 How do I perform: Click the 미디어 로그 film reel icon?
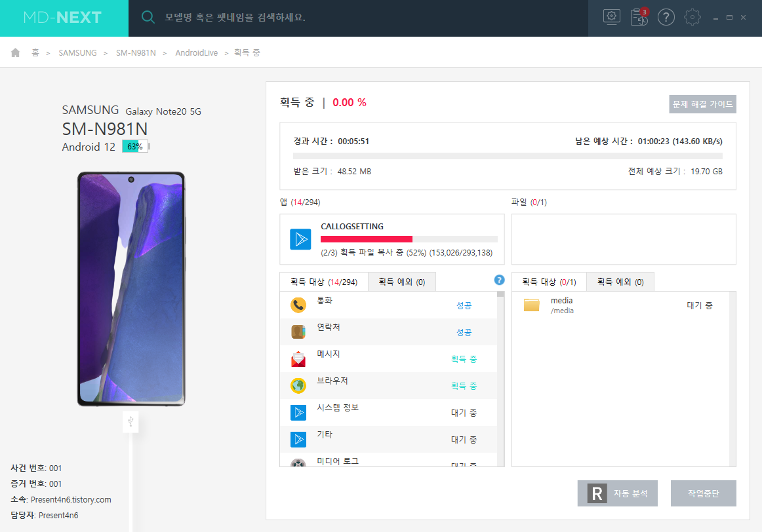298,463
